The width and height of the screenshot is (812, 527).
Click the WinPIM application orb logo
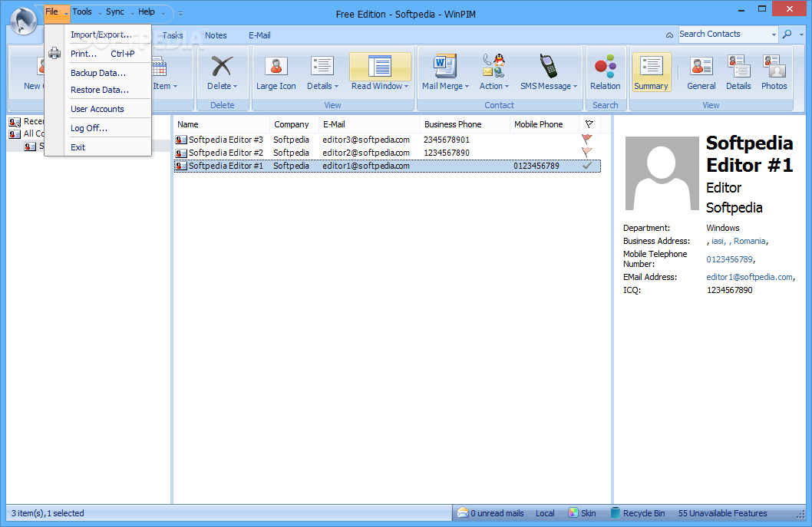point(23,21)
